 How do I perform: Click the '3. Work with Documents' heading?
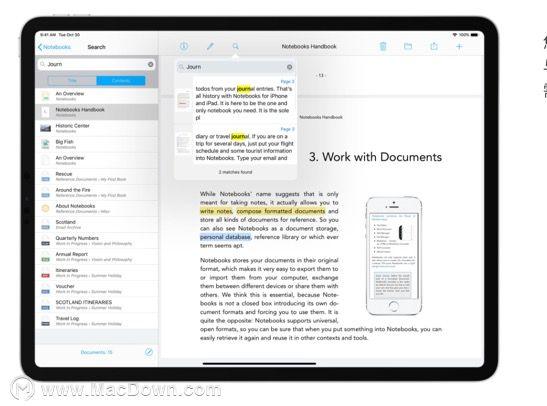click(375, 157)
